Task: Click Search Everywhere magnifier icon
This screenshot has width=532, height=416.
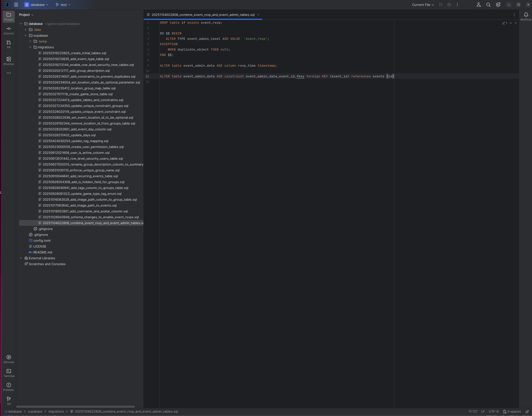Action: click(x=488, y=5)
